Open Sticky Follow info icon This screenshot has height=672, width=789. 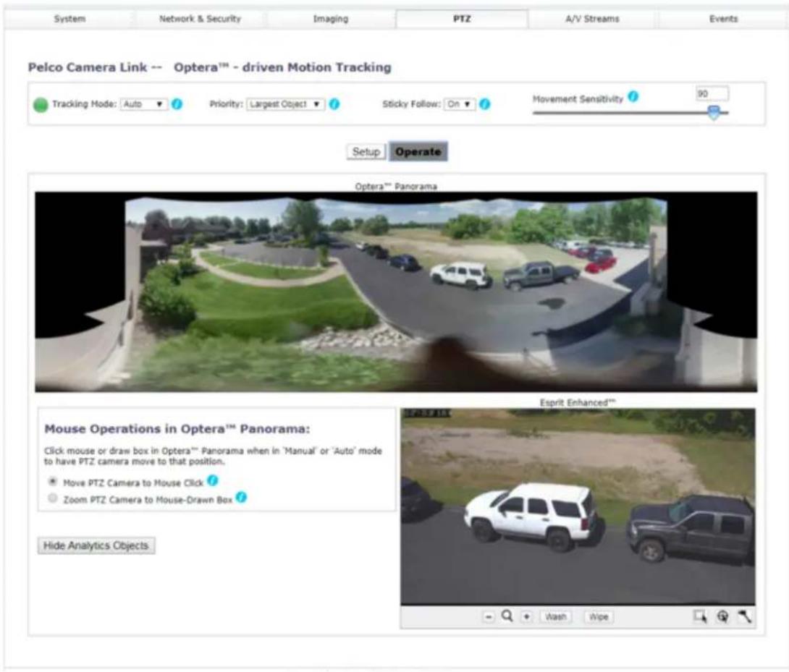coord(484,104)
